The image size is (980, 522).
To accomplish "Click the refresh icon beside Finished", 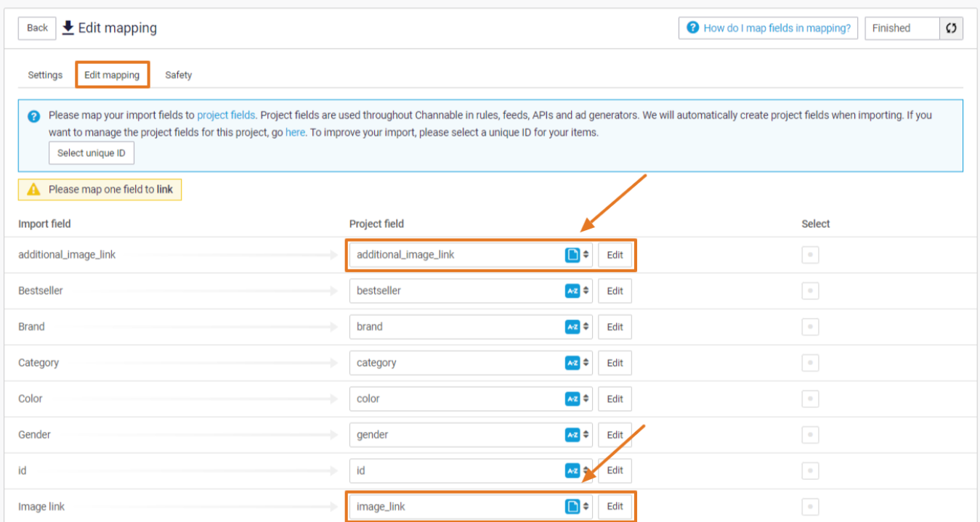I will pos(951,28).
